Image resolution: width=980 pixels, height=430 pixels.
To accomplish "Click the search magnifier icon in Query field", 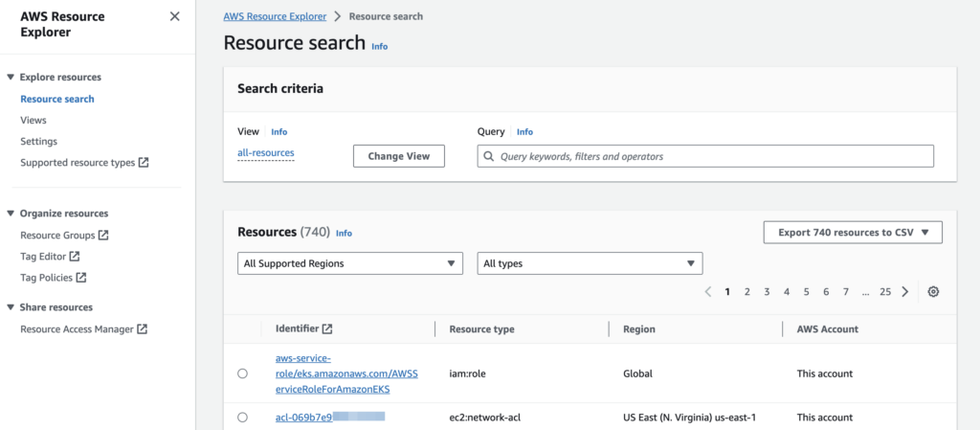I will pos(489,156).
